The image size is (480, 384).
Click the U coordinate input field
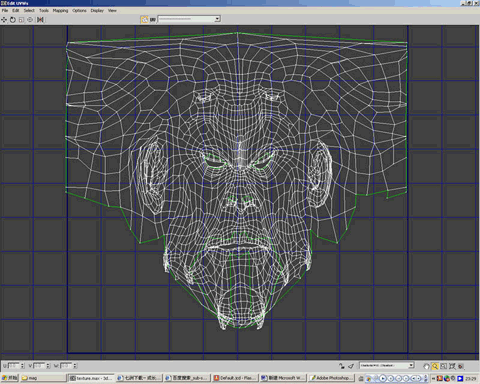(14, 366)
